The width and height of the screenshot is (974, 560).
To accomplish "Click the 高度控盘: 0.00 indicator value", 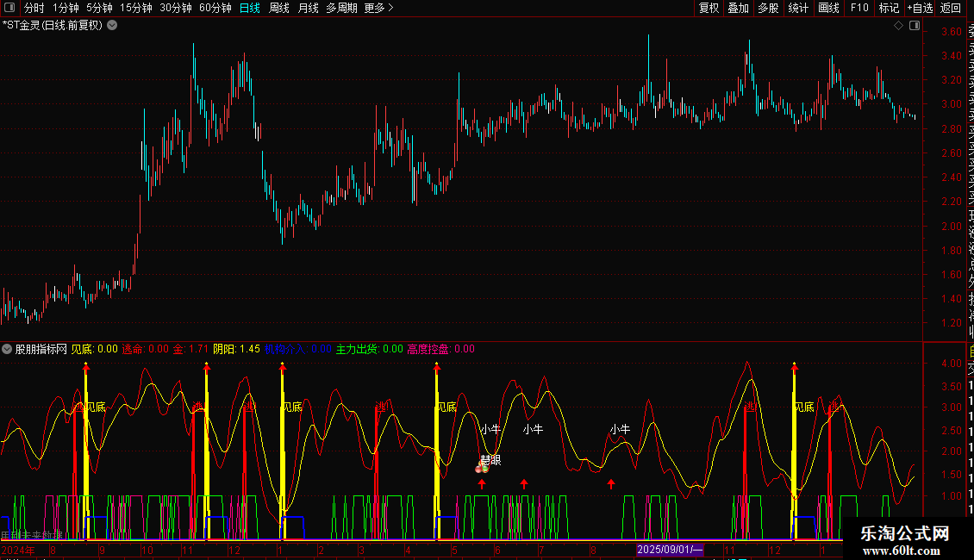I will point(441,349).
